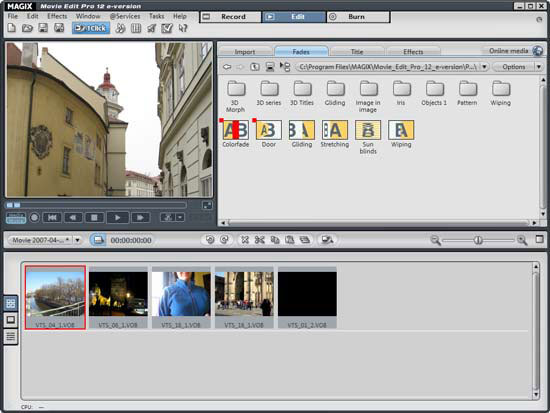Zoom in with magnifier plus
This screenshot has width=550, height=413.
click(x=522, y=240)
